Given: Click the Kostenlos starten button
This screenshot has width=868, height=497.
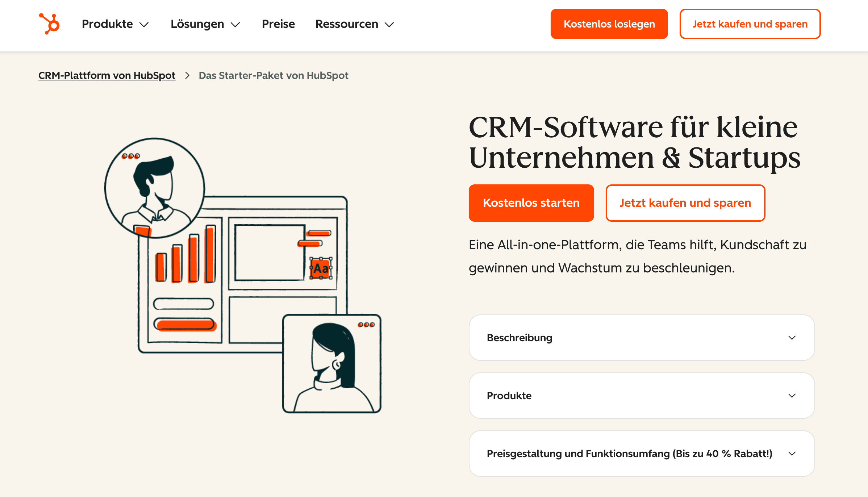Looking at the screenshot, I should 531,203.
